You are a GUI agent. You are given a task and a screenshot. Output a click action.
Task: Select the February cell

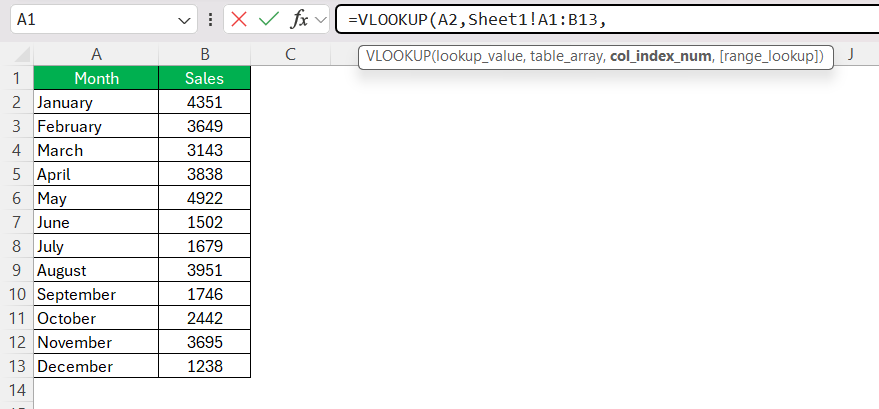tap(96, 126)
